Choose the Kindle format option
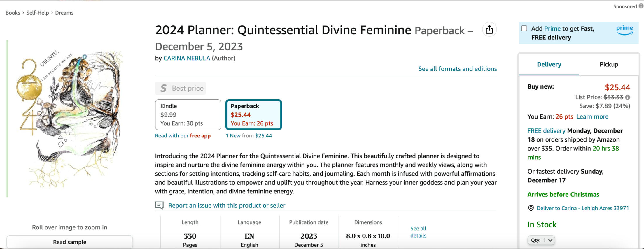644x249 pixels. tap(188, 114)
